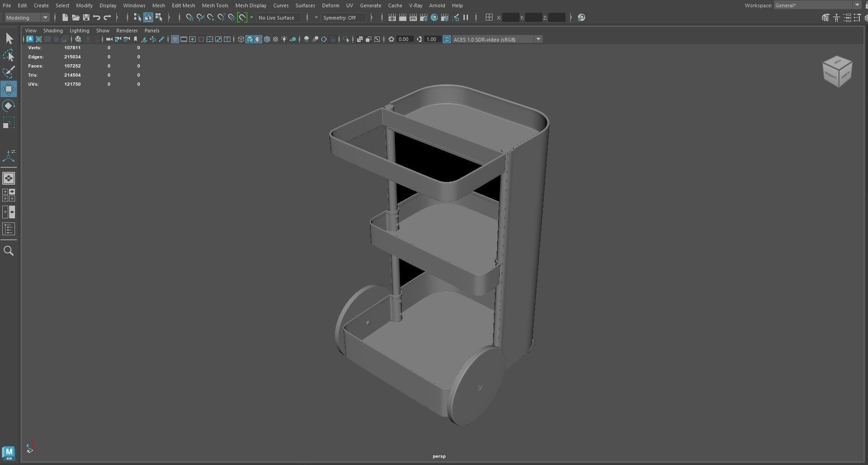
Task: Open the File menu
Action: tap(7, 5)
